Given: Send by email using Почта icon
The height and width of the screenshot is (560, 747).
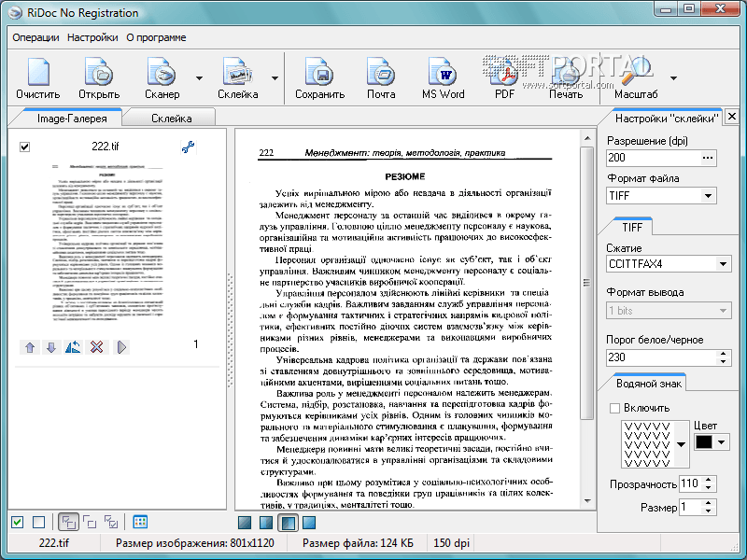Looking at the screenshot, I should tap(381, 78).
